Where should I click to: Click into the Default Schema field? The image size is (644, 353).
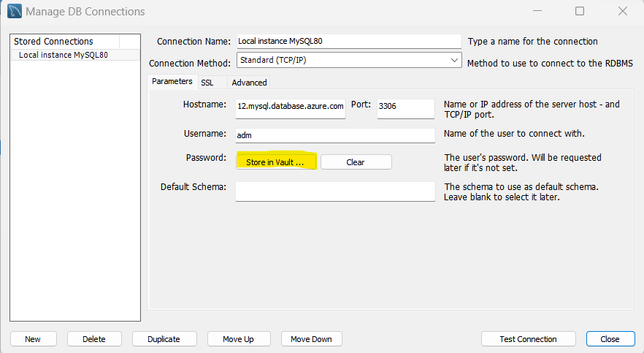[x=335, y=191]
